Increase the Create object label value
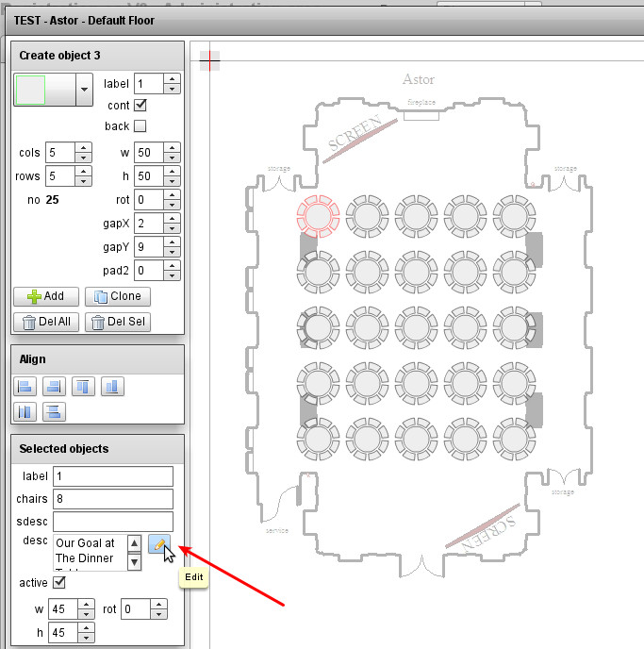The height and width of the screenshot is (649, 644). point(172,78)
